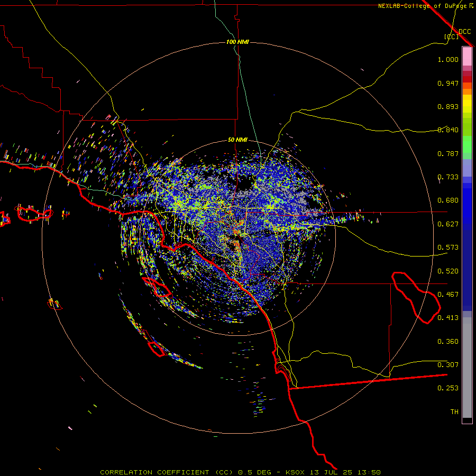Select the 0.520 color scale value
476x476 pixels.
(448, 271)
